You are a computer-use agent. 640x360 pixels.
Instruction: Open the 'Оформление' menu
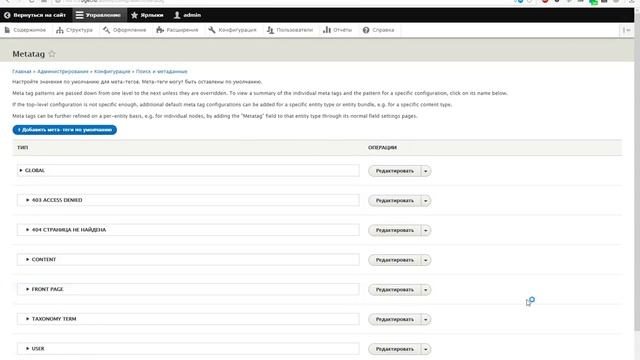click(124, 30)
